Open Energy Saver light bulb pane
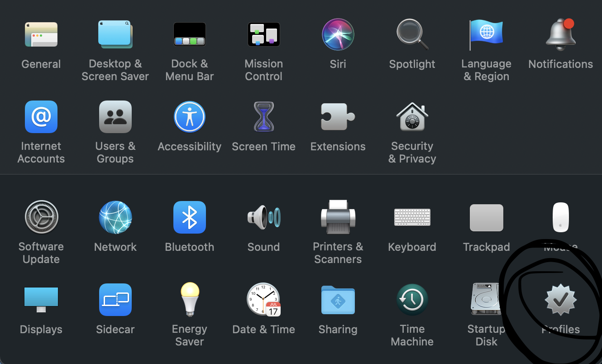Image resolution: width=602 pixels, height=364 pixels. point(190,299)
